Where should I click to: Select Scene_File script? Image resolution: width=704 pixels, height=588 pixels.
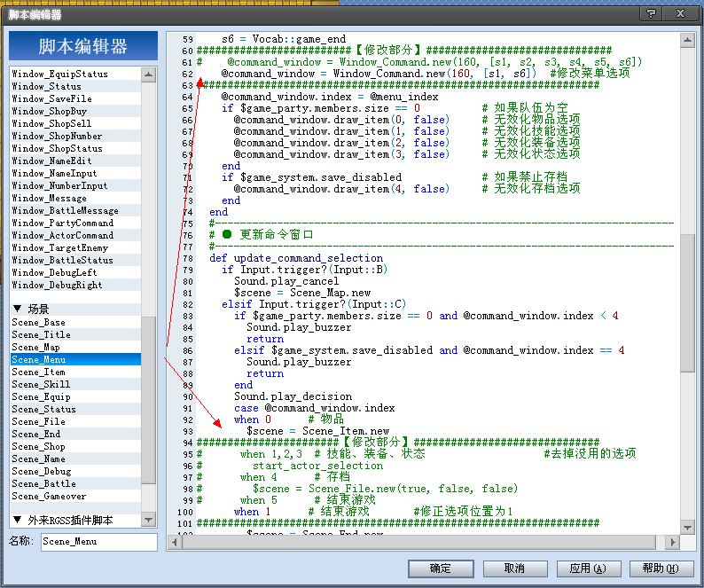coord(75,422)
